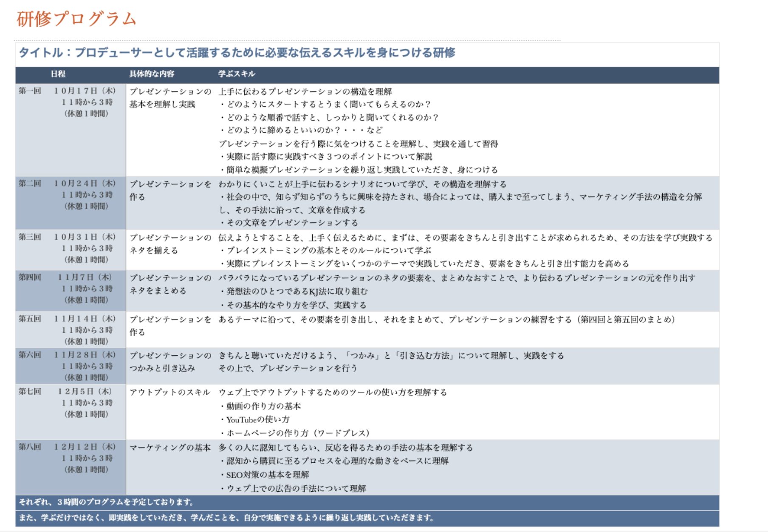Click footer それぞれ、3時間のプログラムを予定しております
Viewport: 768px width, 532px height.
[x=107, y=502]
